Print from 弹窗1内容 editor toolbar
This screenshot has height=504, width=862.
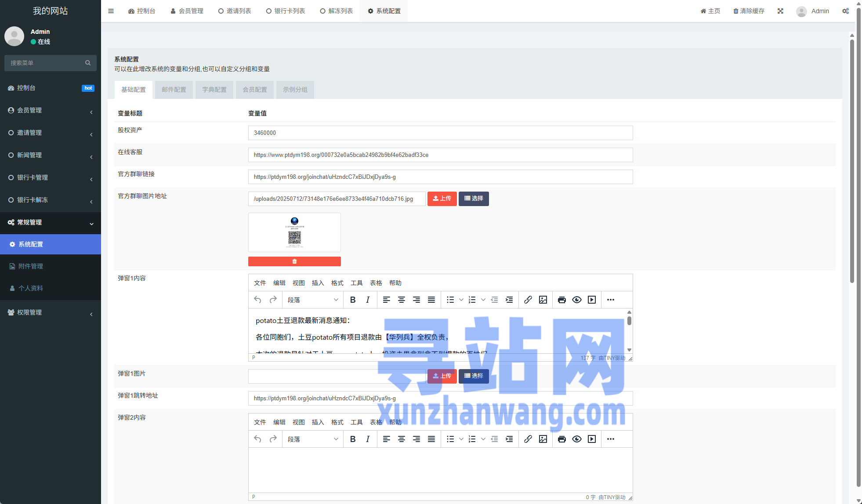point(562,300)
